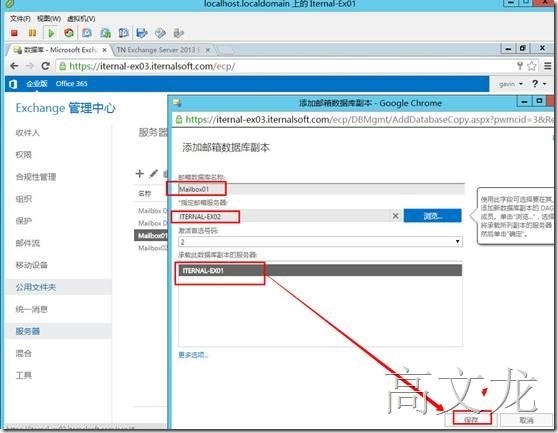Open the Chrome hamburger menu

pos(548,66)
